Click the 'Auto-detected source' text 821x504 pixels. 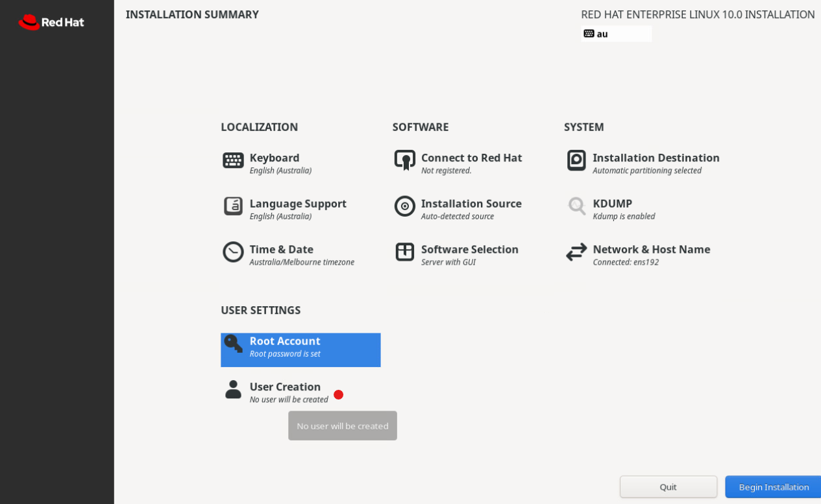tap(458, 217)
